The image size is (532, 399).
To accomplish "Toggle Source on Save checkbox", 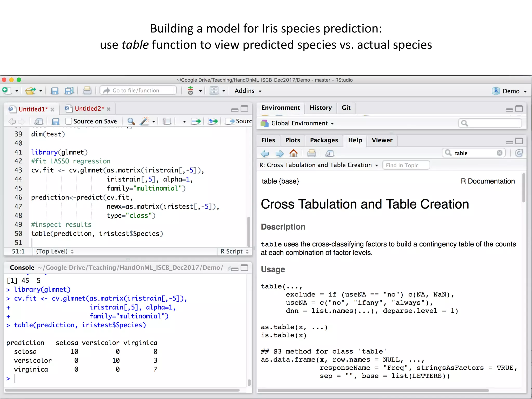I will pos(68,121).
